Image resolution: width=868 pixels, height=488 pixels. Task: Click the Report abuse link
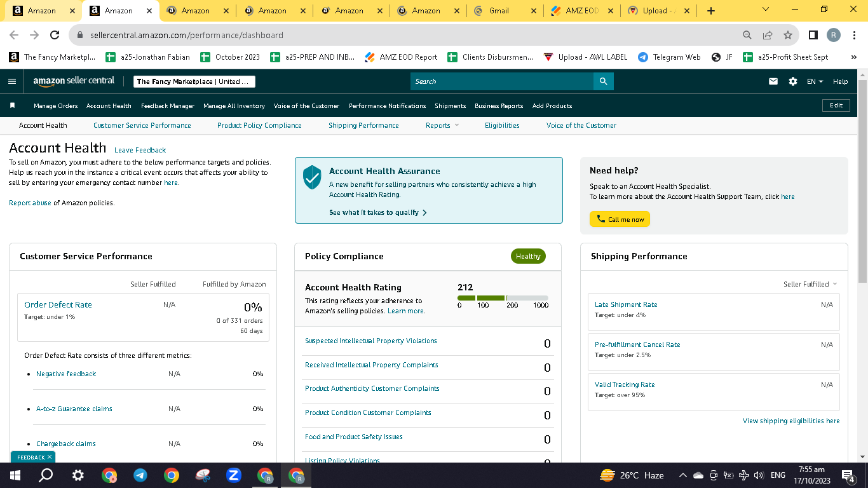coord(30,203)
